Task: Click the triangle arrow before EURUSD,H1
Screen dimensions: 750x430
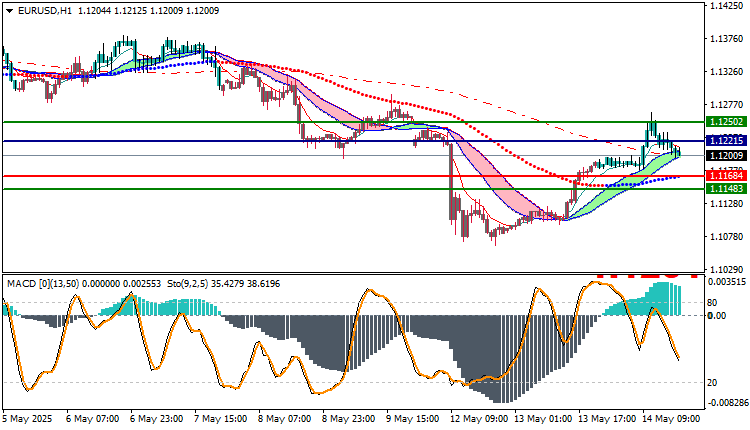Action: pyautogui.click(x=10, y=11)
